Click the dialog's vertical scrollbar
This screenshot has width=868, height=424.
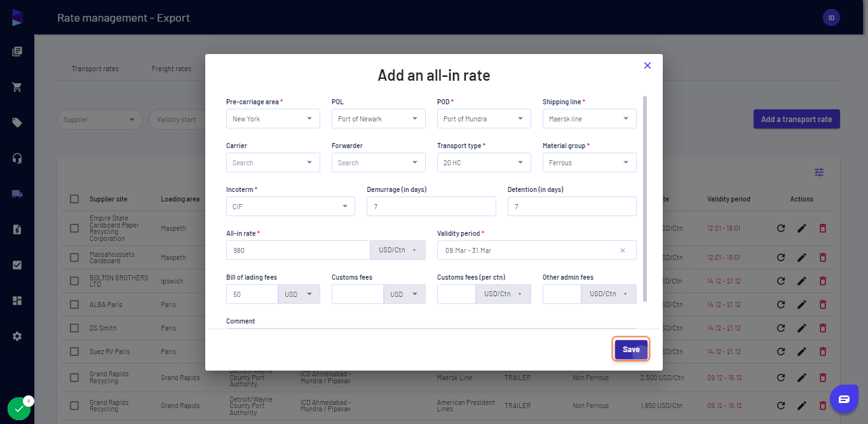coord(646,199)
